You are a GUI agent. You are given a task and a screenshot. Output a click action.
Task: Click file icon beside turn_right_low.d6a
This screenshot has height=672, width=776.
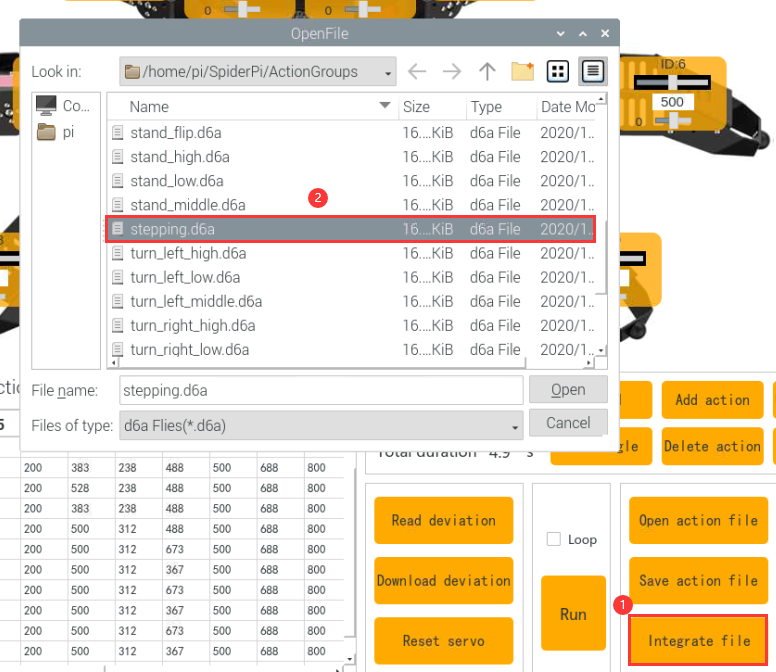[x=117, y=349]
